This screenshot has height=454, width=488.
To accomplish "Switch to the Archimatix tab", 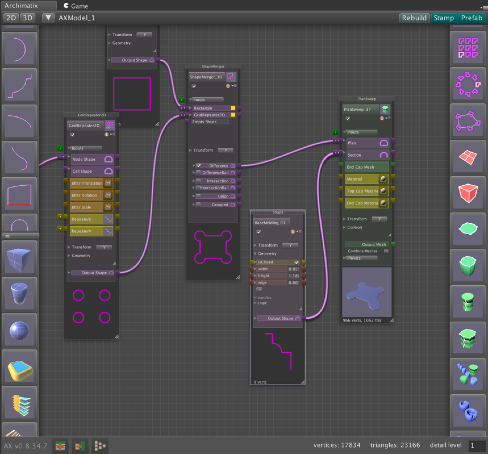I will click(x=21, y=5).
